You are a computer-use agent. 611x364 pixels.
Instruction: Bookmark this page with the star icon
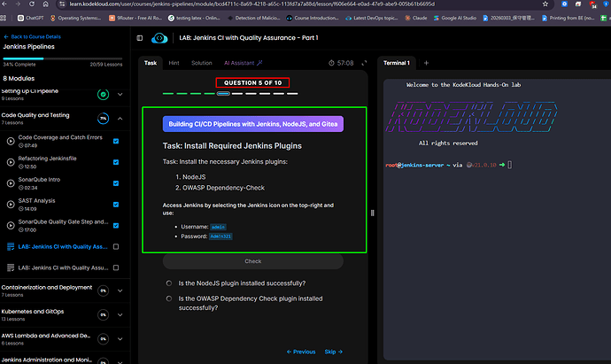(x=545, y=4)
